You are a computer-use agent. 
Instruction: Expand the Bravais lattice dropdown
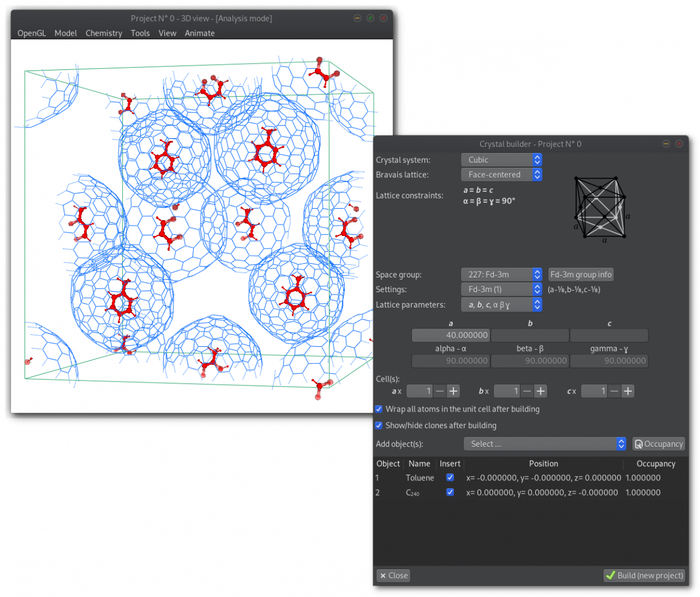coord(501,175)
